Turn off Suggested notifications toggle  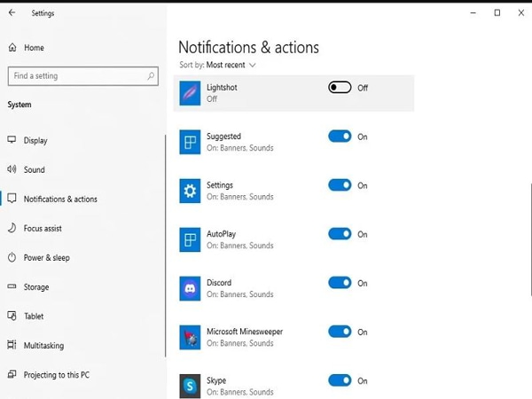[340, 137]
